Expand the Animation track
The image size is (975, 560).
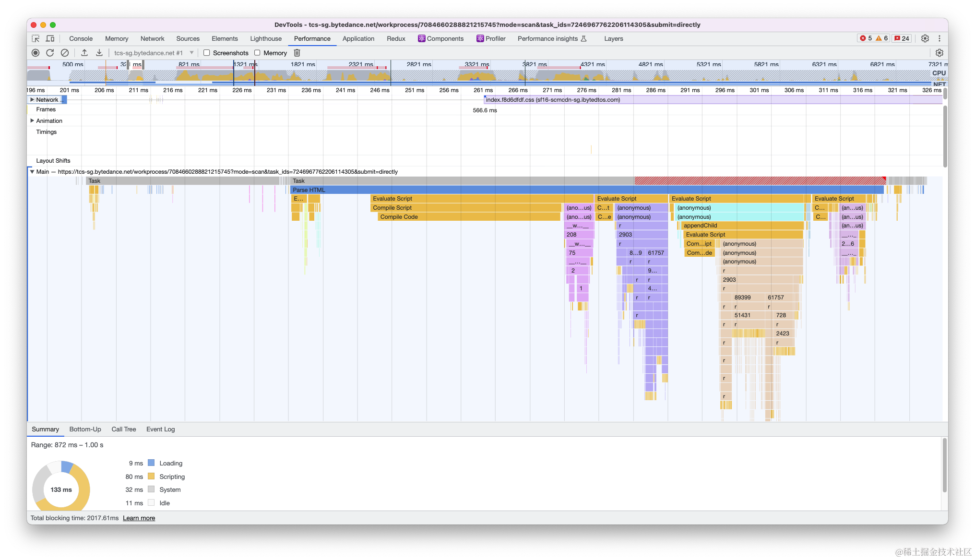pyautogui.click(x=32, y=121)
